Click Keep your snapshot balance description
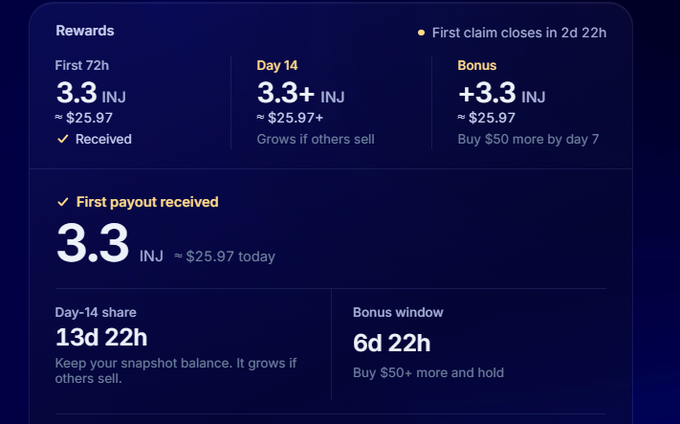The image size is (680, 424). (x=176, y=371)
